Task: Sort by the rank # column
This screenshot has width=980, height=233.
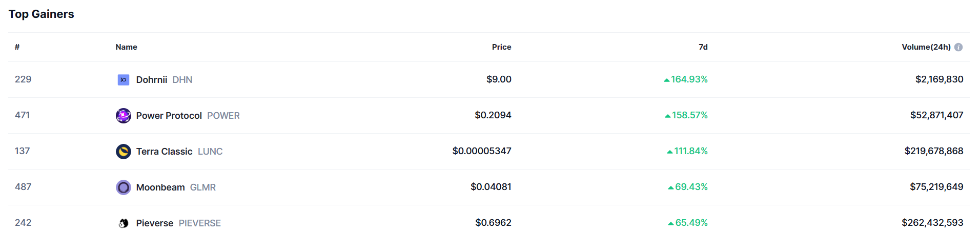Action: tap(17, 47)
